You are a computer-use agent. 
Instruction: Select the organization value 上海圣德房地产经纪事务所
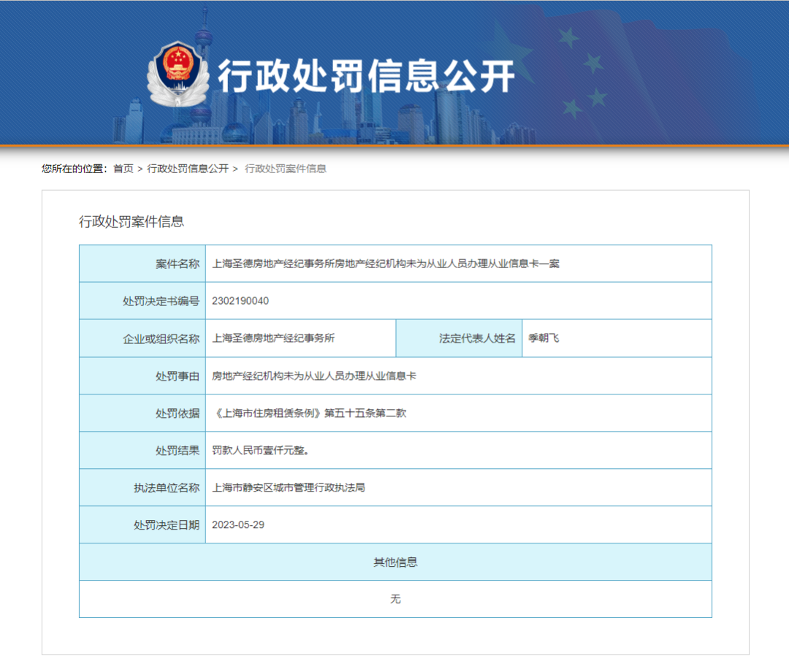click(x=273, y=338)
